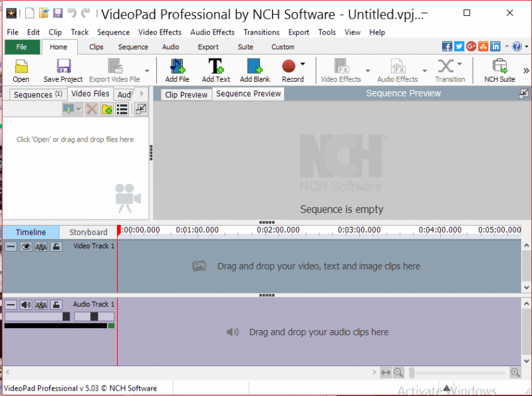The image size is (532, 396).
Task: Switch to the Suite ribbon tab
Action: (245, 47)
